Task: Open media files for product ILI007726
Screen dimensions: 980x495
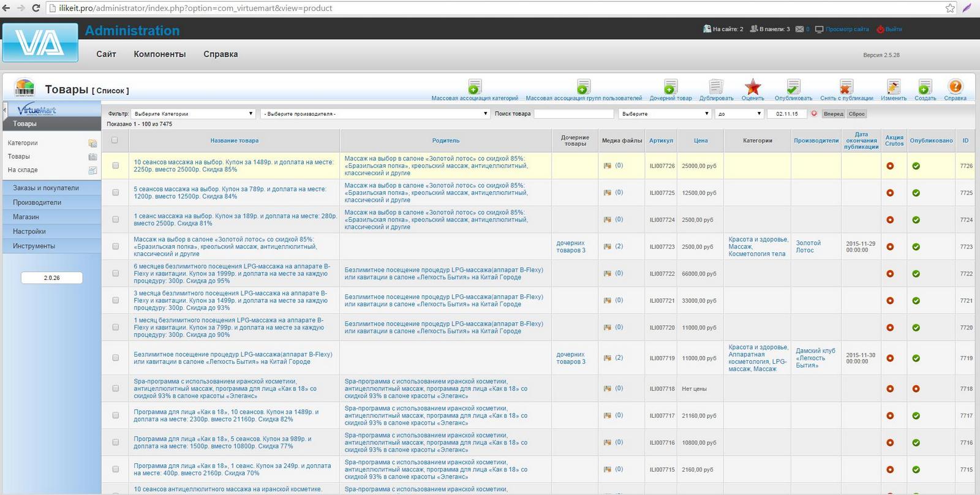Action: 607,165
